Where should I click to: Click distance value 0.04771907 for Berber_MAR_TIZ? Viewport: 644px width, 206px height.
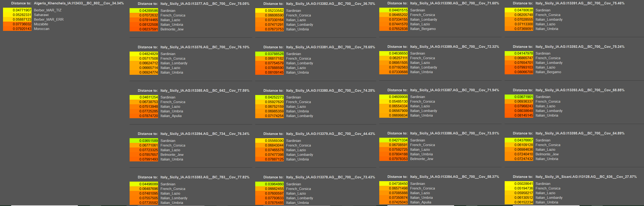click(x=17, y=10)
